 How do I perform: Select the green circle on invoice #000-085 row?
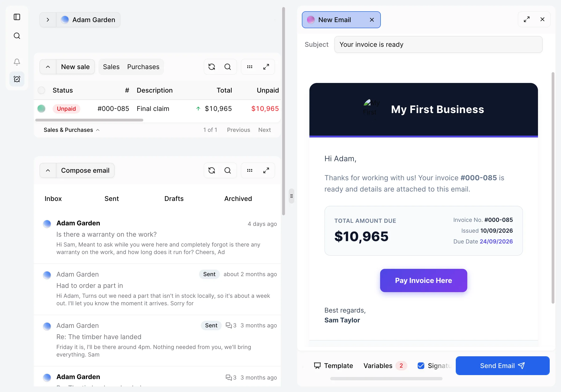(x=41, y=109)
